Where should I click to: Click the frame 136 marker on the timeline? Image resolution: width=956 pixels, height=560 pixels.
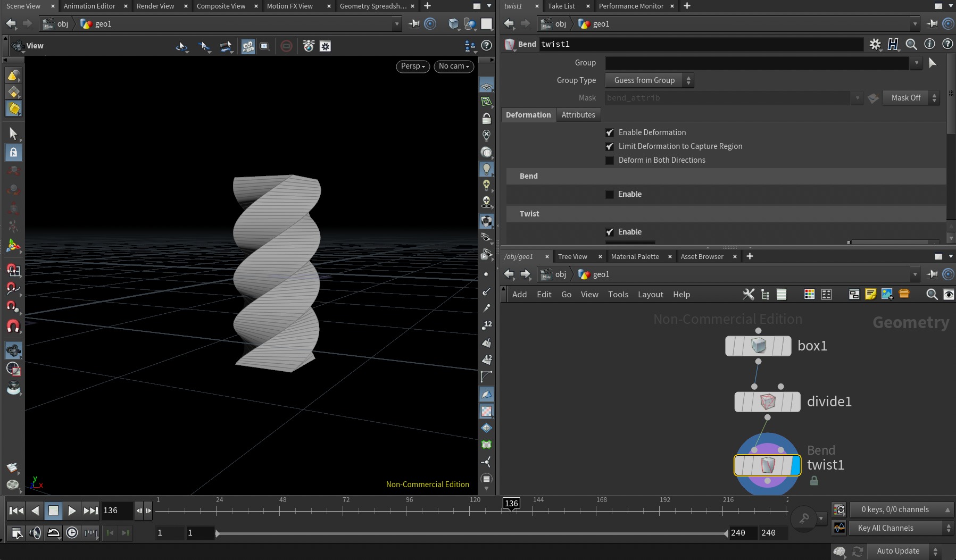click(x=511, y=503)
